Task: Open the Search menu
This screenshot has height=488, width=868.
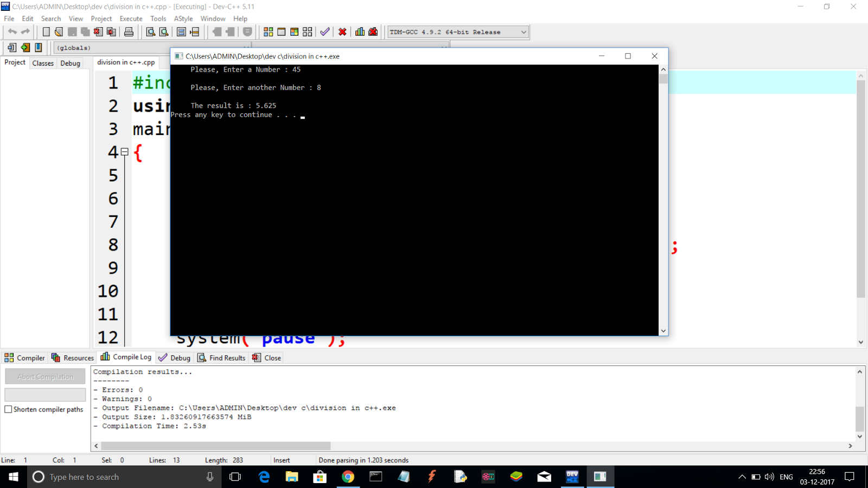Action: pyautogui.click(x=51, y=18)
